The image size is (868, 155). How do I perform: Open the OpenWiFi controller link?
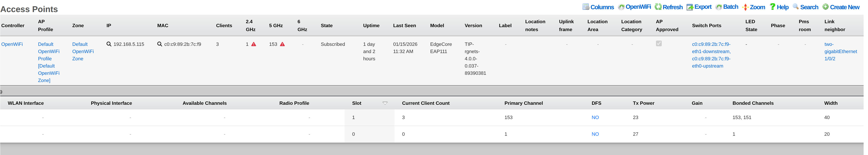[12, 44]
